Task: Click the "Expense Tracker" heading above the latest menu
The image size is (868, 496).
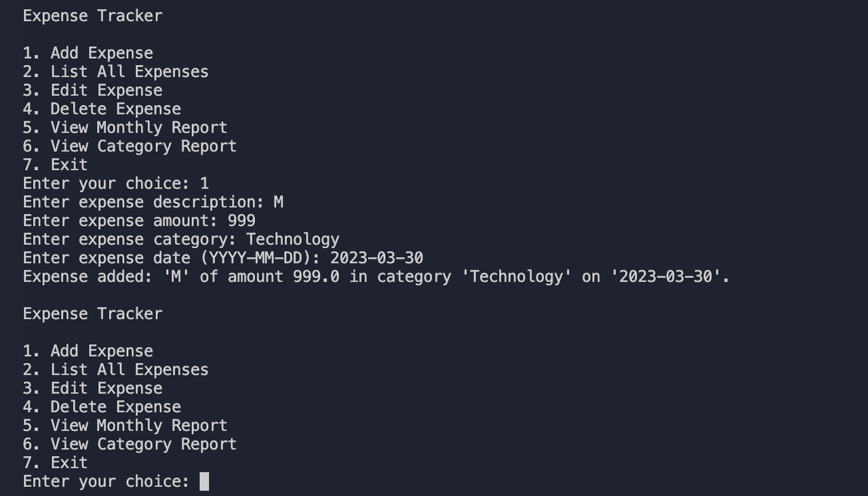Action: click(x=92, y=314)
